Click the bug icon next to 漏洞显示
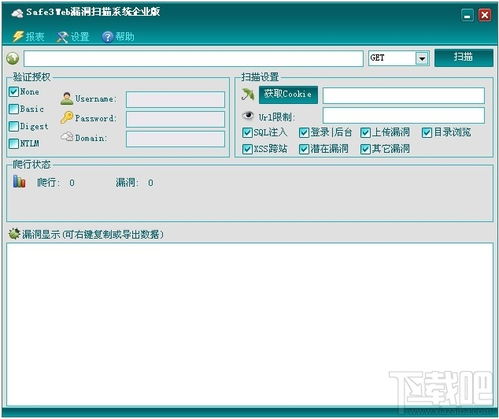The height and width of the screenshot is (419, 499). (14, 234)
